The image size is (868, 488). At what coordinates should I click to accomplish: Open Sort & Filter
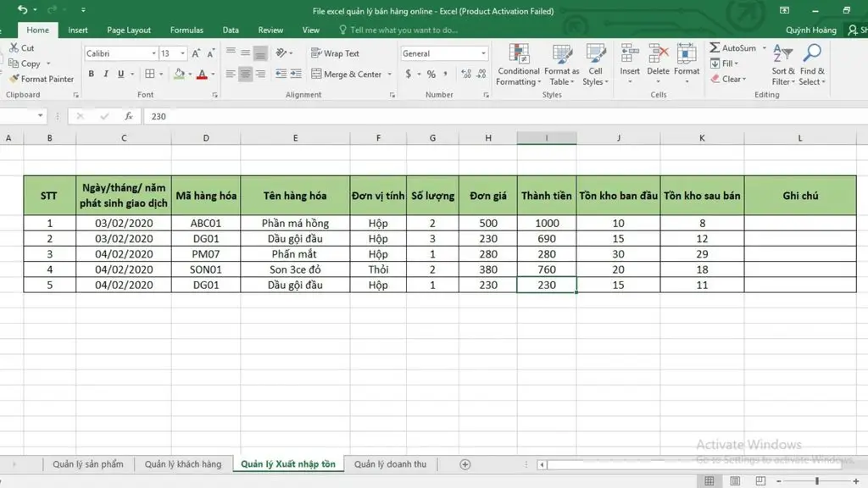(x=783, y=64)
